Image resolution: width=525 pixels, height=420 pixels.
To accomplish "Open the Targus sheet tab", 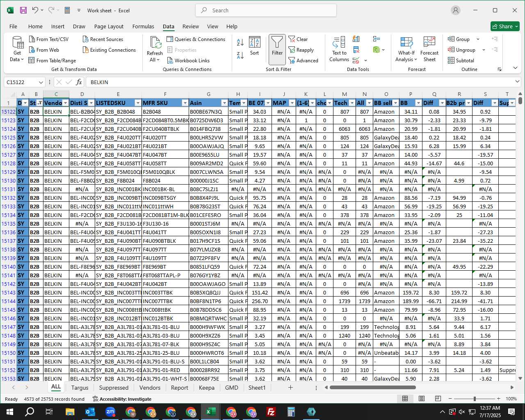I will pos(80,388).
